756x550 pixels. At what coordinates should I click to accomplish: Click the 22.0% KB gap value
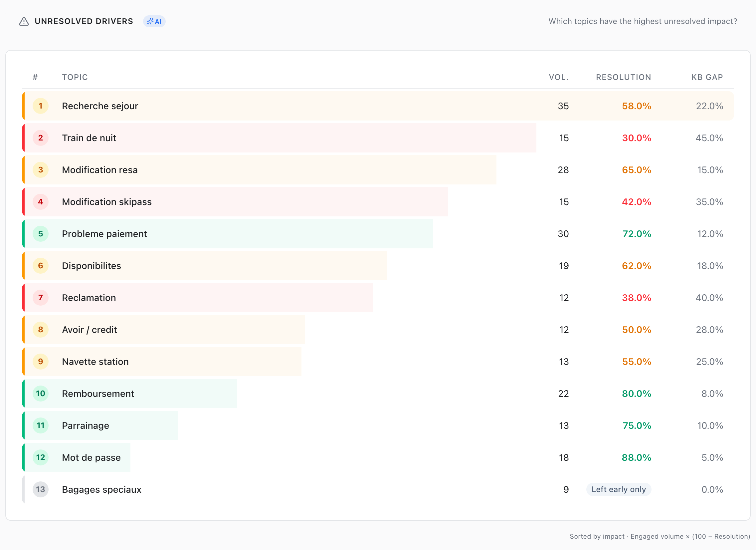click(x=709, y=106)
